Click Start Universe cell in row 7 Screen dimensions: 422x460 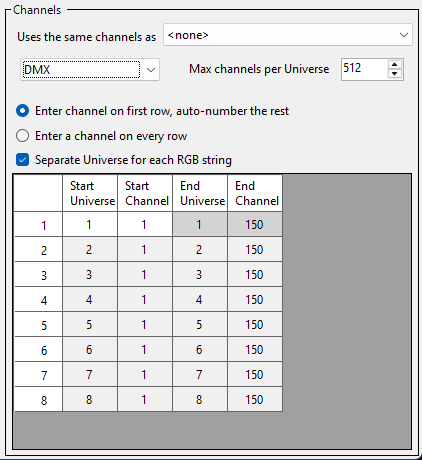point(90,375)
